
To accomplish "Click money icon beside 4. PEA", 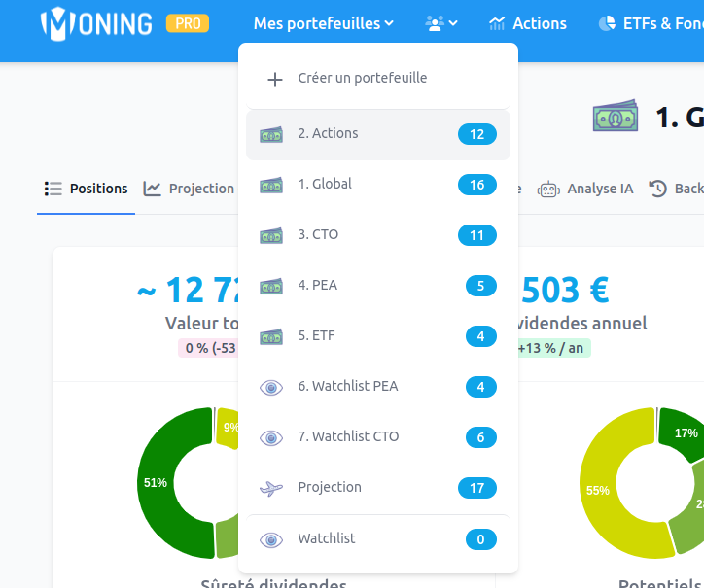I will (x=271, y=286).
